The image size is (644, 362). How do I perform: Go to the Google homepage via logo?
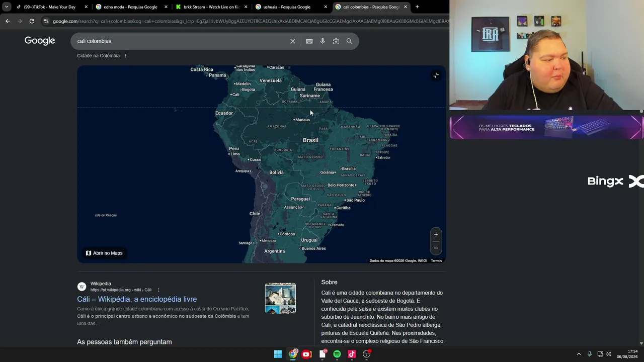click(40, 41)
